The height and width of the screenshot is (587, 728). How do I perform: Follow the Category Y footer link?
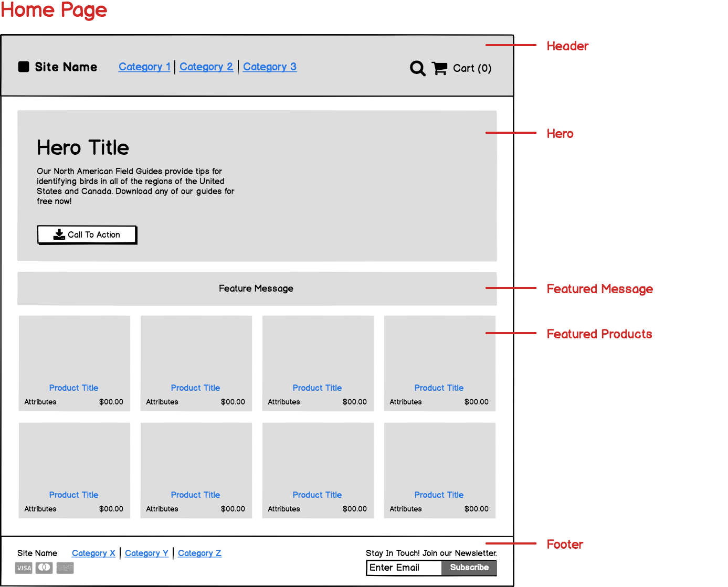pyautogui.click(x=147, y=553)
